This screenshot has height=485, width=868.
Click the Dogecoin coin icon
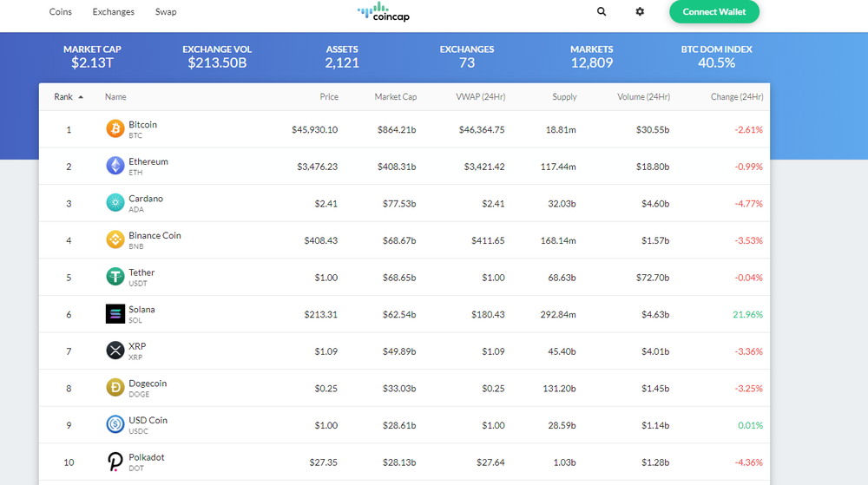tap(115, 388)
